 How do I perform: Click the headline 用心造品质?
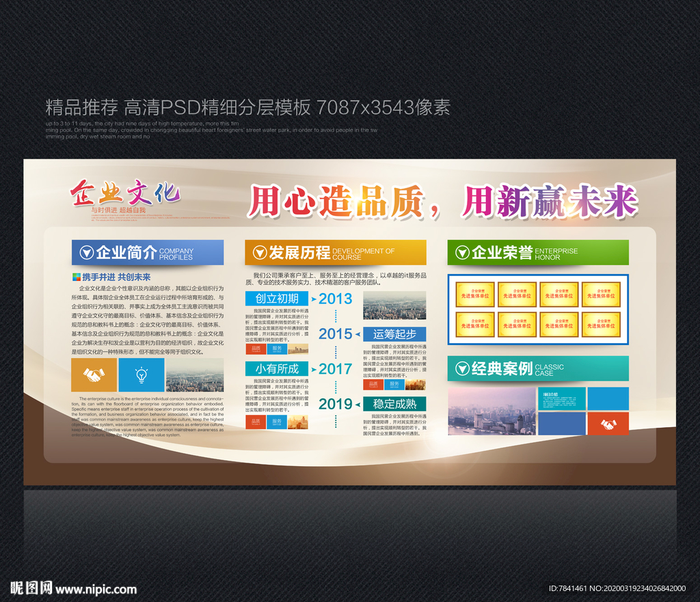click(336, 202)
